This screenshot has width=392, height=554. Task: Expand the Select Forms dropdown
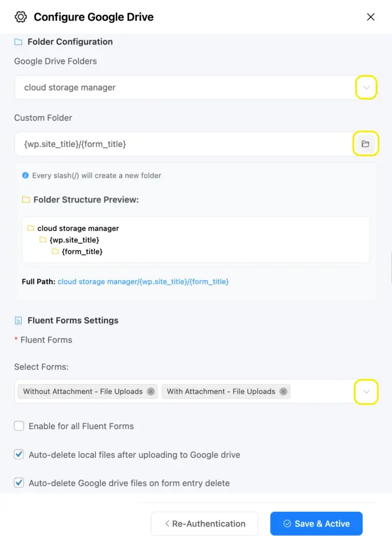(x=366, y=392)
